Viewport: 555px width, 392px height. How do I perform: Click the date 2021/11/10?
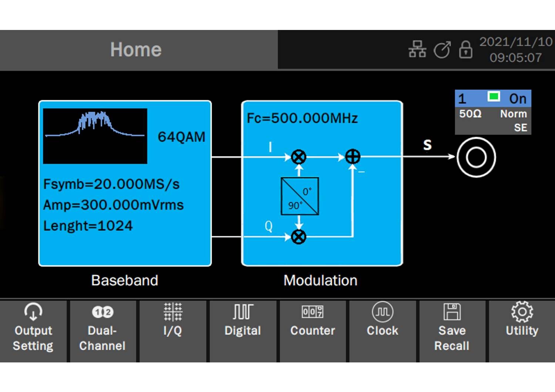pyautogui.click(x=516, y=42)
